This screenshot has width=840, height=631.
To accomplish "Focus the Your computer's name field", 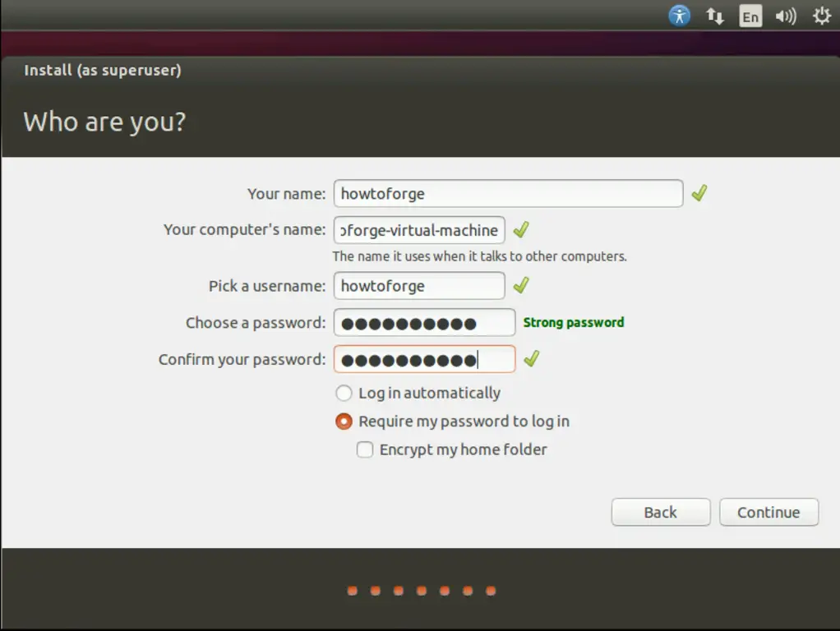I will pos(419,230).
